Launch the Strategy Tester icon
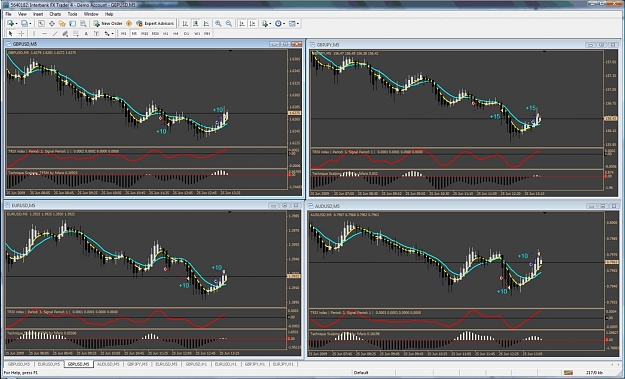Screen dimensions: 625x379 click(83, 24)
